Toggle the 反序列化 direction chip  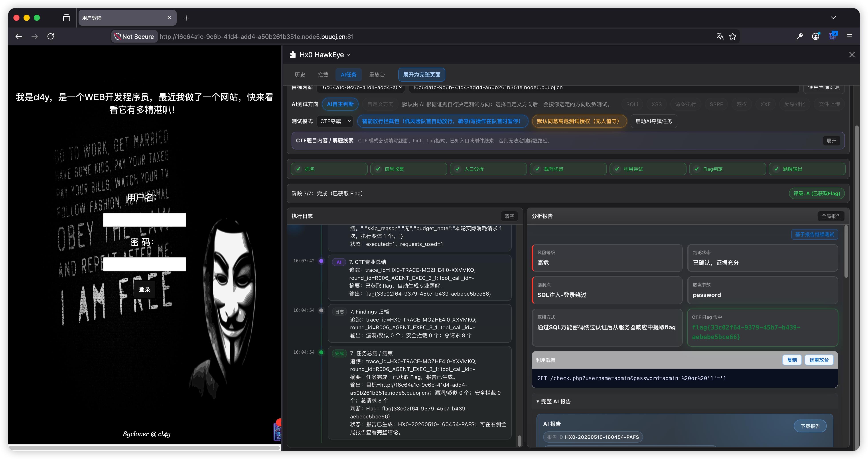point(794,104)
